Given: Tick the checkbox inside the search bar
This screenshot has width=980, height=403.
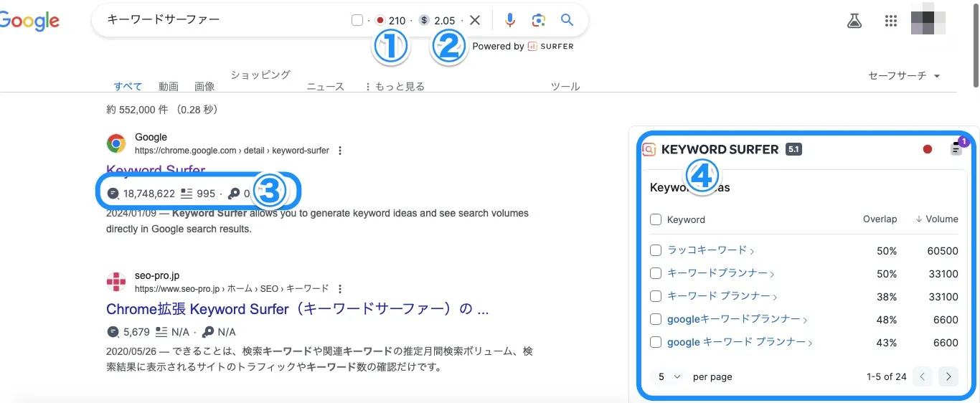Looking at the screenshot, I should pyautogui.click(x=357, y=20).
